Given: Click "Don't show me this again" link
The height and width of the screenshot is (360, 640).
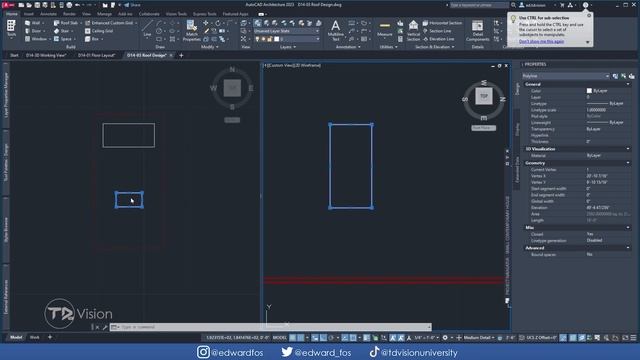Looking at the screenshot, I should [x=541, y=42].
